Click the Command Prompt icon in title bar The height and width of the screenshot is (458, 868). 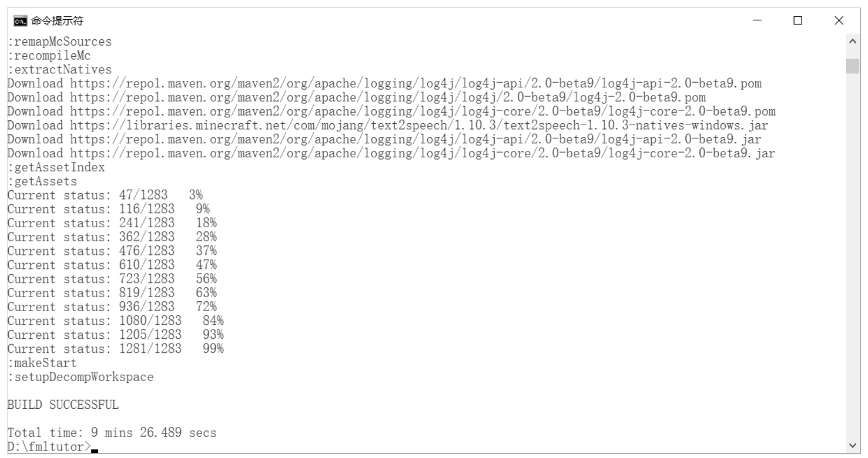pos(20,21)
